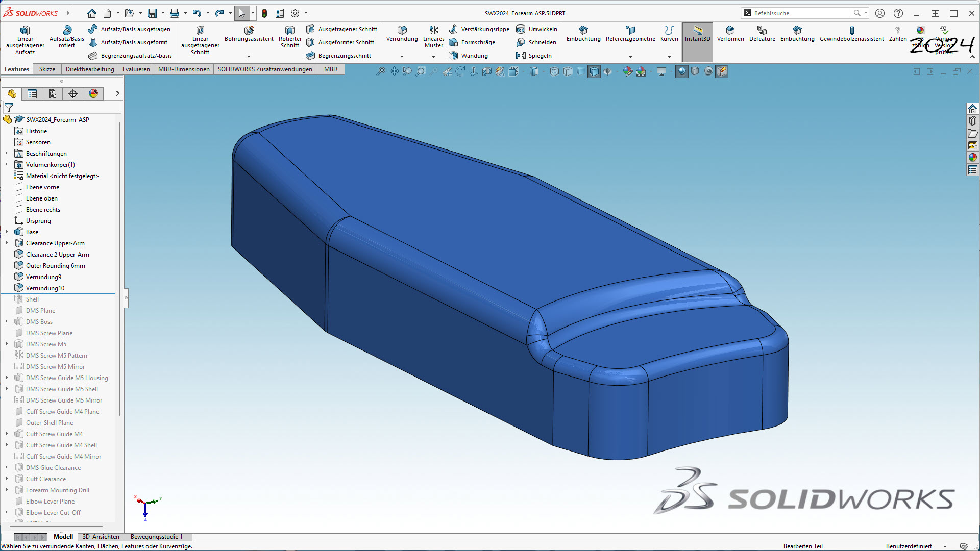Open the DimXpertManager crosshair tab
The image size is (980, 551).
coord(73,93)
